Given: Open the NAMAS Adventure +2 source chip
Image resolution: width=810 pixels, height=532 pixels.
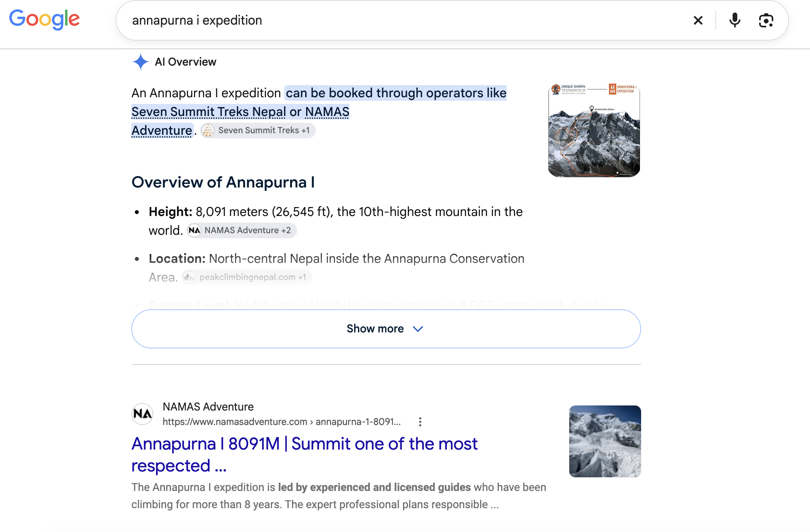Looking at the screenshot, I should click(242, 230).
